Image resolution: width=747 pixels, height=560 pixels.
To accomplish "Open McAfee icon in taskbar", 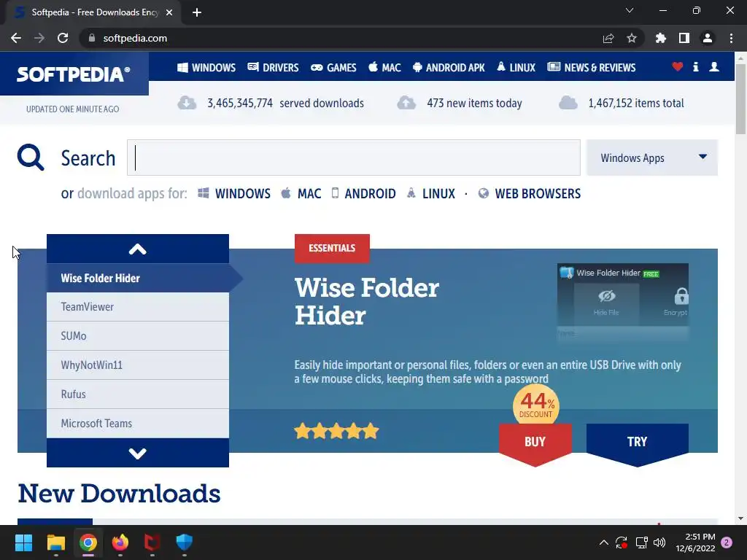I will point(152,542).
